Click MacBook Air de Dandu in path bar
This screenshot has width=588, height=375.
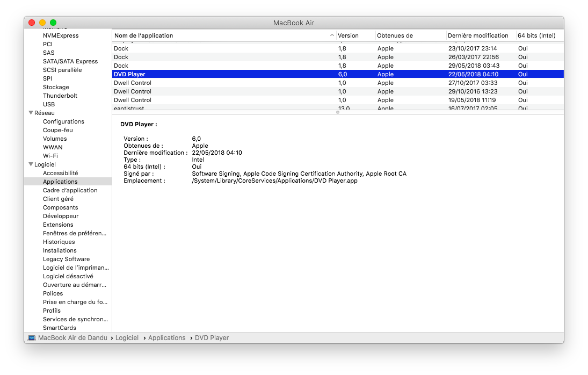72,338
